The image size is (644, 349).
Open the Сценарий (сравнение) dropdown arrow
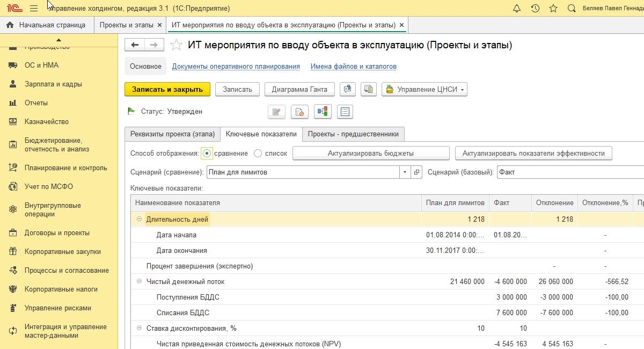[x=405, y=172]
